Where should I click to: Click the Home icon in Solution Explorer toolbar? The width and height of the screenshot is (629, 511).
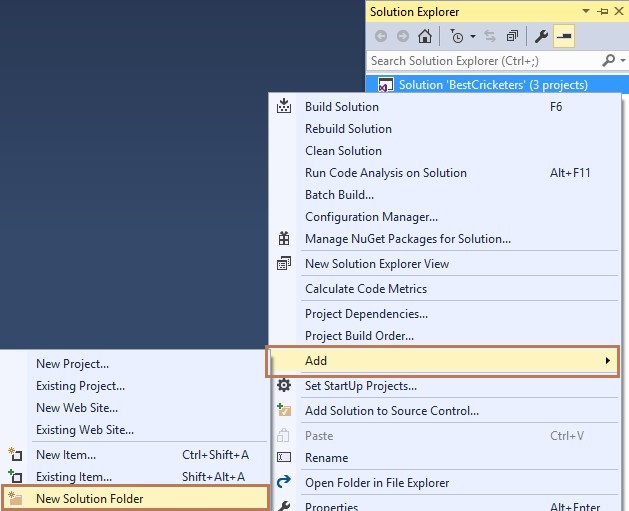425,36
